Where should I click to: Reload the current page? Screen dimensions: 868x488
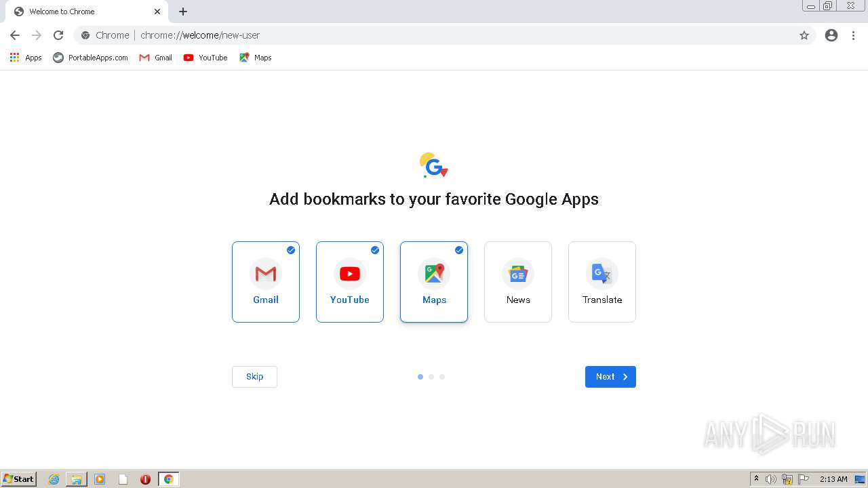pos(58,35)
